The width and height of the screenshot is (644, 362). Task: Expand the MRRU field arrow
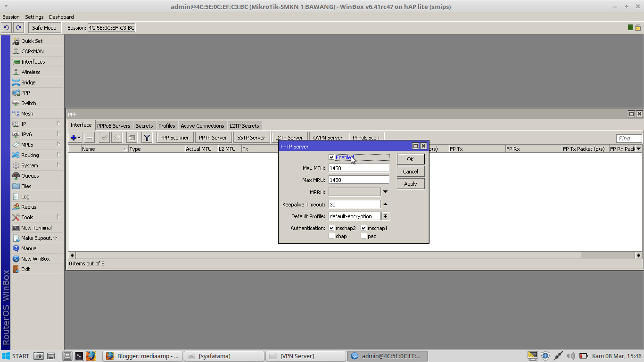[385, 192]
